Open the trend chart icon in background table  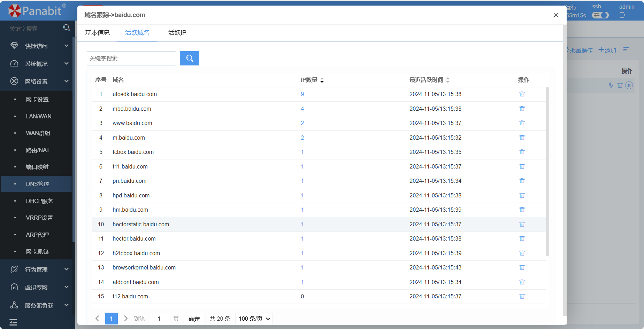[611, 85]
